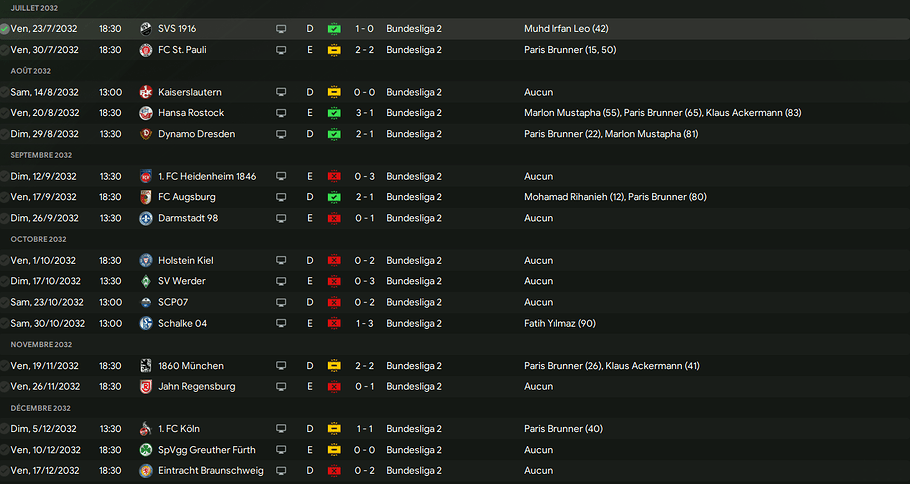Click green win indicator for Dynamo Dresden match
Viewport: 910px width, 484px height.
(334, 134)
